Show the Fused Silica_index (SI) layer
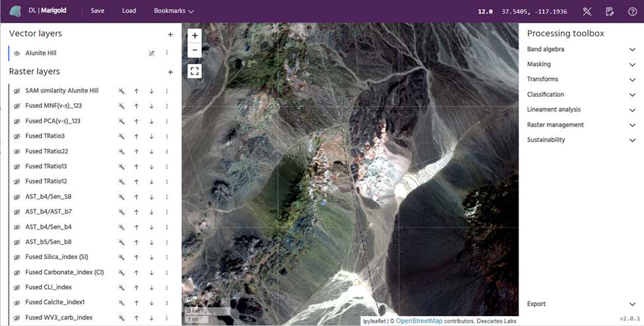Image resolution: width=644 pixels, height=326 pixels. point(17,257)
